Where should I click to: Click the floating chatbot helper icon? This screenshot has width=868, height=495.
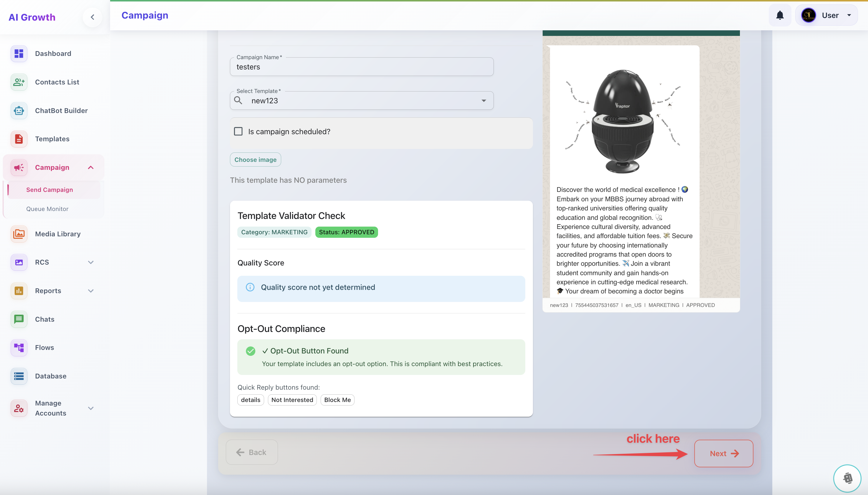(x=847, y=478)
